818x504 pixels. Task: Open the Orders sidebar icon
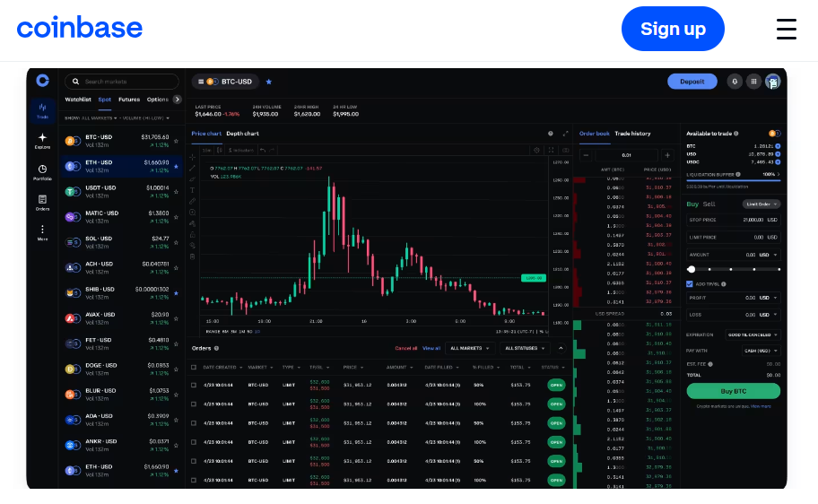tap(42, 202)
